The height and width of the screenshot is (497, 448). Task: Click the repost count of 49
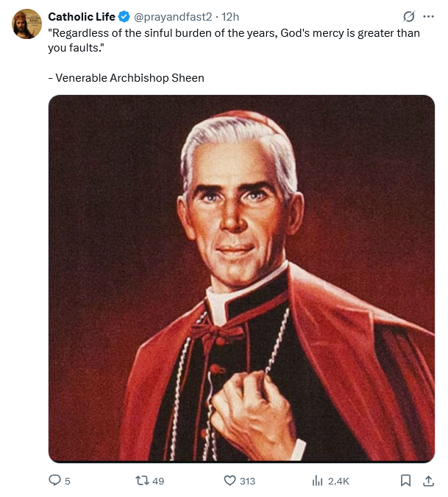[158, 481]
